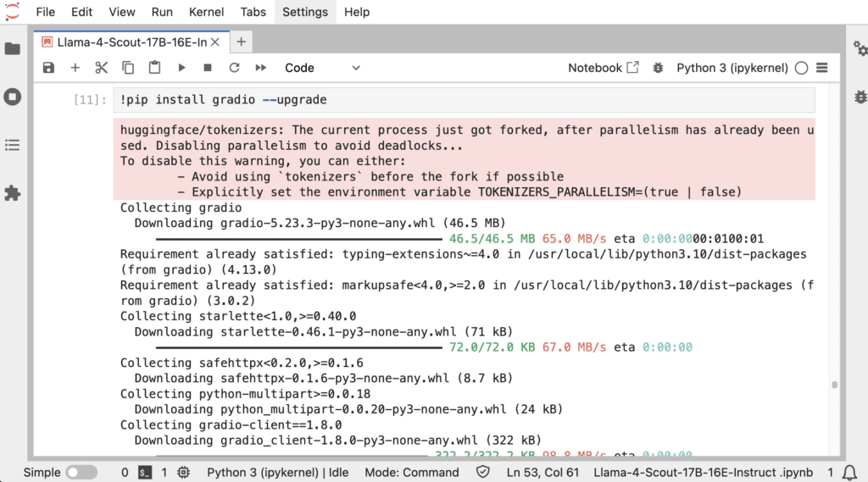868x482 pixels.
Task: Open the View menu
Action: [x=121, y=12]
